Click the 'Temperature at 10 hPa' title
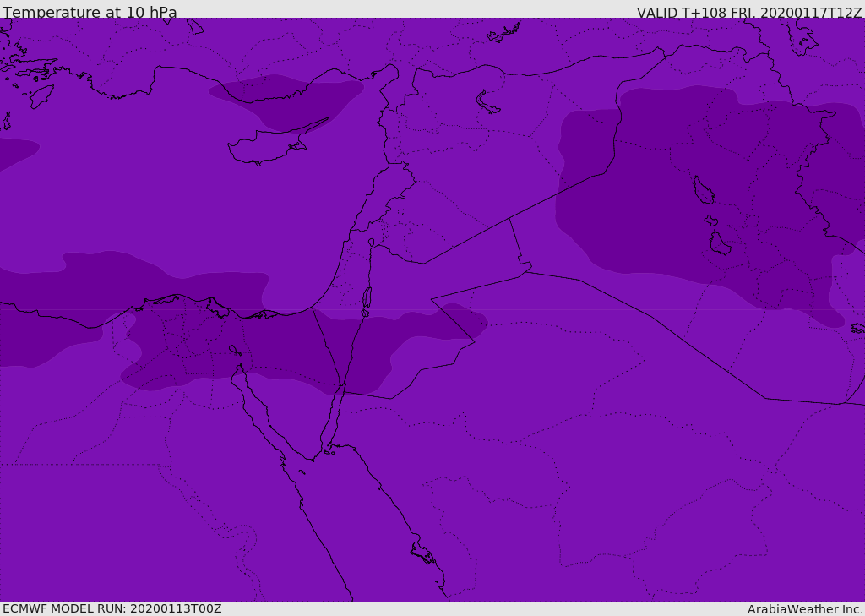 click(x=90, y=13)
